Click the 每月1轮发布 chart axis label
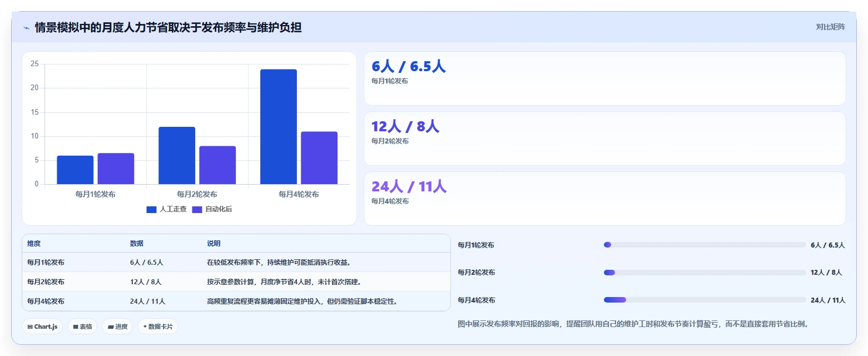This screenshot has width=868, height=356. 96,194
